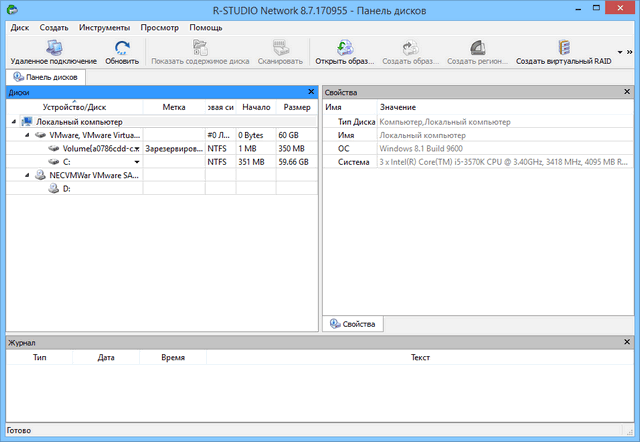Viewport: 640px width, 442px height.
Task: Select the Свойства tab at panel bottom
Action: point(352,324)
